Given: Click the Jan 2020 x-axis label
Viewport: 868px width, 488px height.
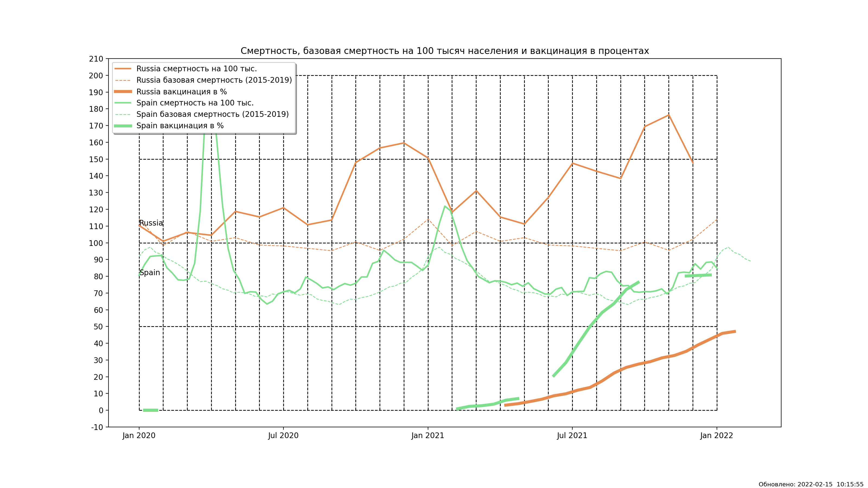Looking at the screenshot, I should (139, 436).
